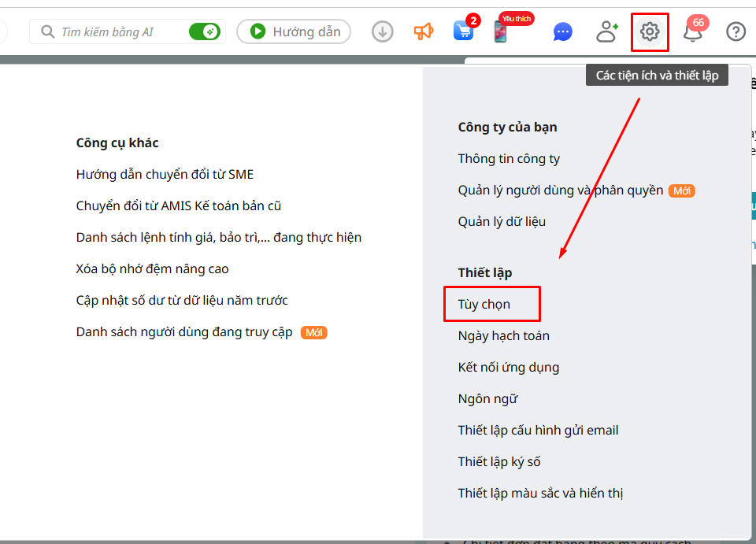Open the settings gear icon
This screenshot has width=756, height=544.
pos(650,31)
